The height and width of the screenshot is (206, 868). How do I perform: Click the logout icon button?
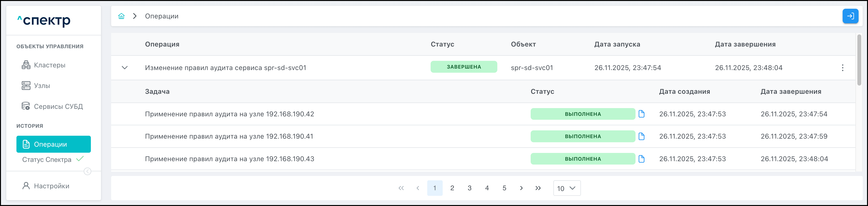pyautogui.click(x=850, y=16)
